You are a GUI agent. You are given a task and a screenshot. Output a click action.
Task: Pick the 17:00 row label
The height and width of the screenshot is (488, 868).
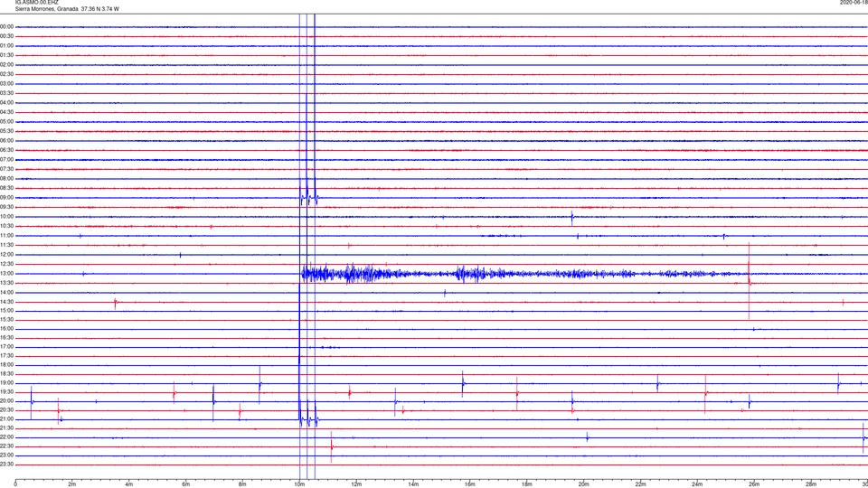coord(6,347)
